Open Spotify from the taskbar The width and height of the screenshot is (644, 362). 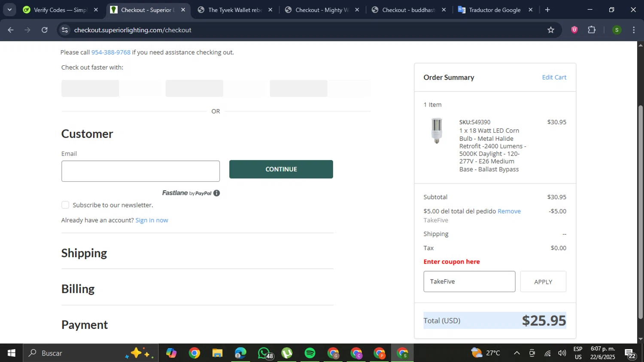(x=310, y=353)
